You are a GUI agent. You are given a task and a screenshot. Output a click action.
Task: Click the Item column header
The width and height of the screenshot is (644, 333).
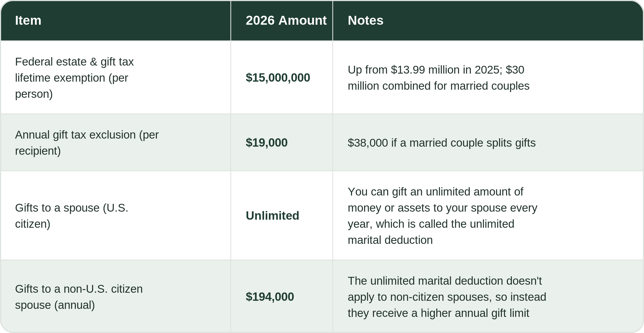pos(28,20)
